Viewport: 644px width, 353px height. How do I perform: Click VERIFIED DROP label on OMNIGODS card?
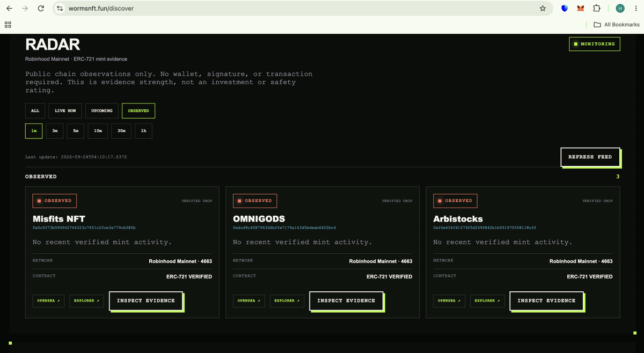pyautogui.click(x=397, y=201)
